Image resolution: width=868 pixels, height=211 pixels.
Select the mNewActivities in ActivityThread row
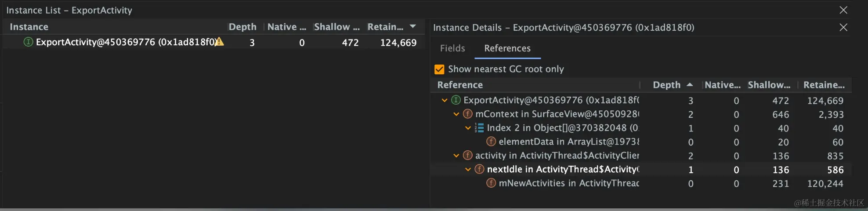568,183
